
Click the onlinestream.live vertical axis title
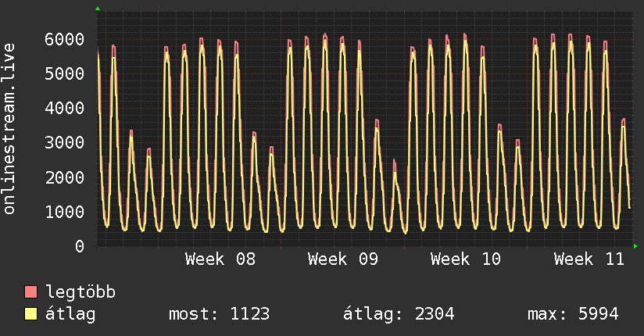9,129
